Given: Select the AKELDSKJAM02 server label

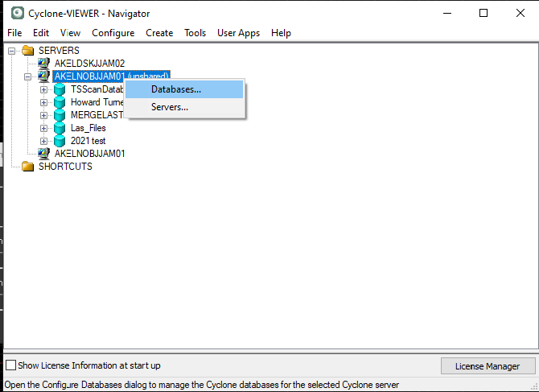Looking at the screenshot, I should click(89, 64).
